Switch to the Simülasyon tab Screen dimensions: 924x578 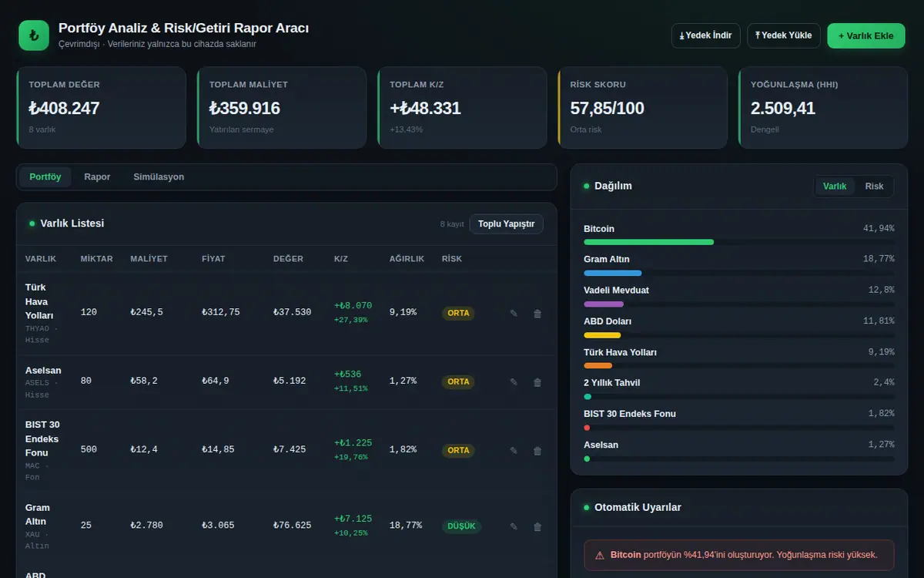159,177
